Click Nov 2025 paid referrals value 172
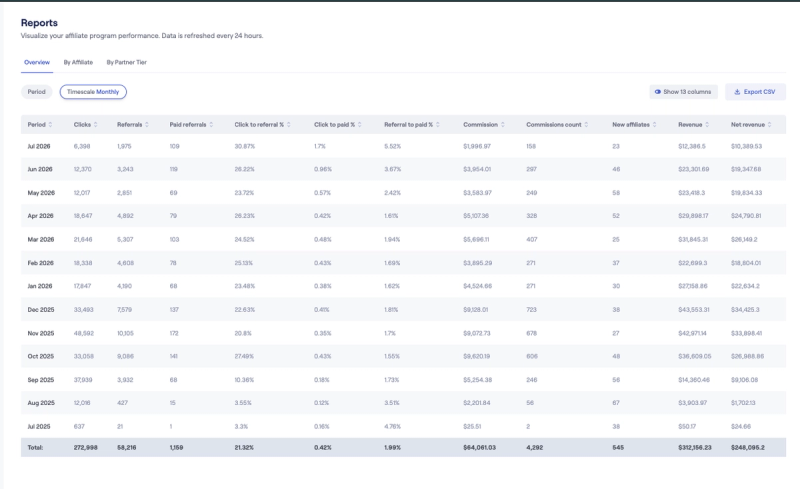 (x=174, y=333)
